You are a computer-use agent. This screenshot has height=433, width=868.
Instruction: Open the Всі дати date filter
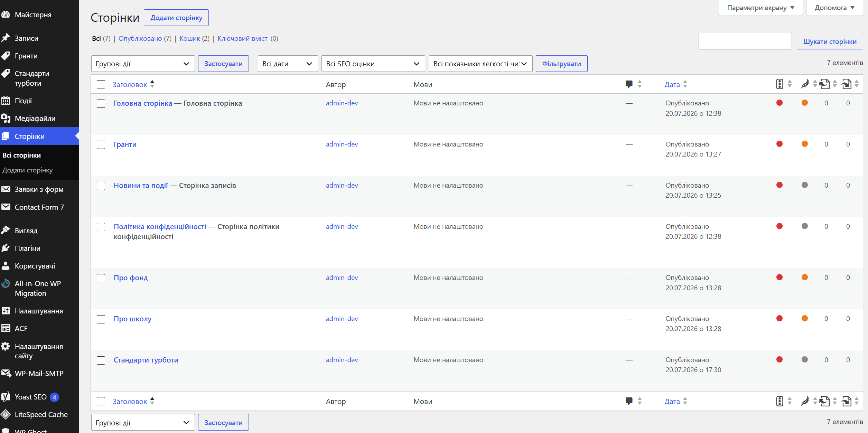click(x=288, y=64)
